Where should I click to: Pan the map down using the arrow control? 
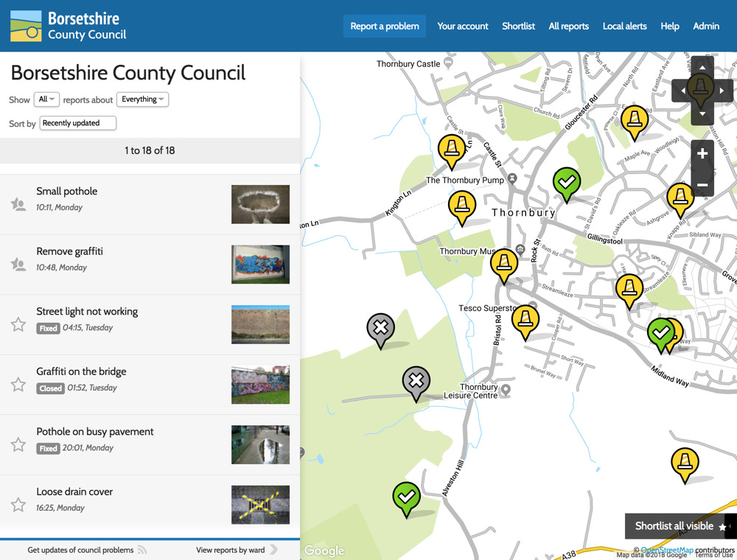pos(701,113)
